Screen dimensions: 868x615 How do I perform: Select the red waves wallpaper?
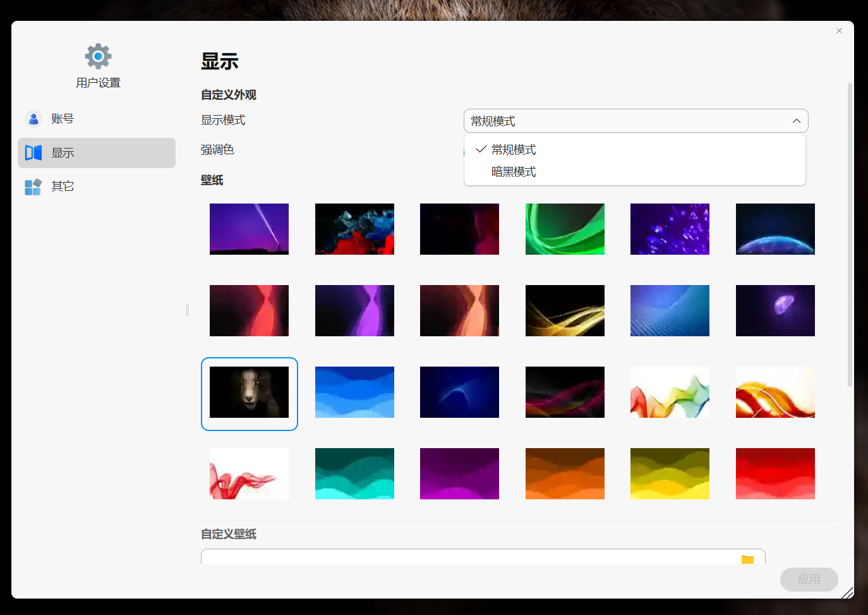click(775, 473)
